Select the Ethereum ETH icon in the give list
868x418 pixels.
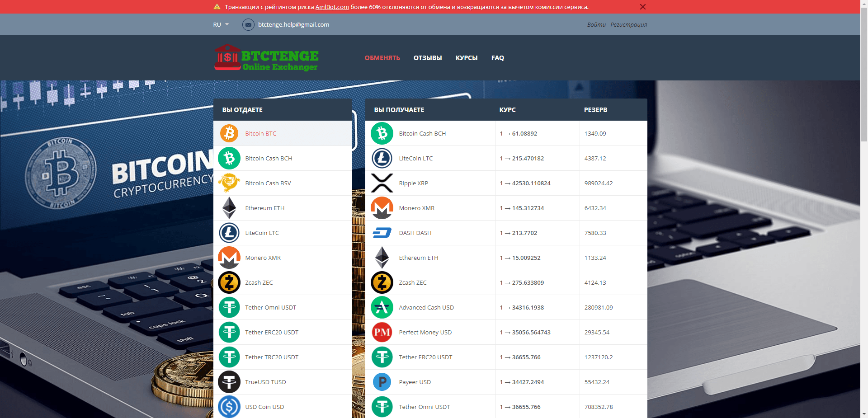[229, 208]
